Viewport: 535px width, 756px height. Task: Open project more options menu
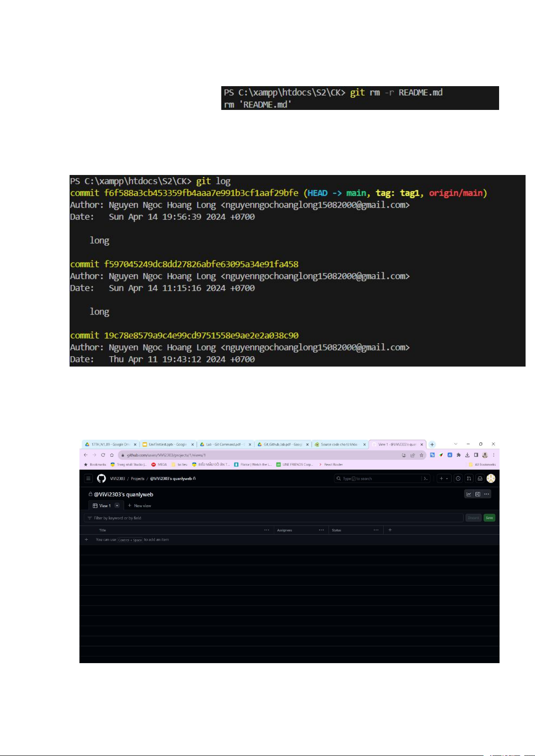(487, 494)
